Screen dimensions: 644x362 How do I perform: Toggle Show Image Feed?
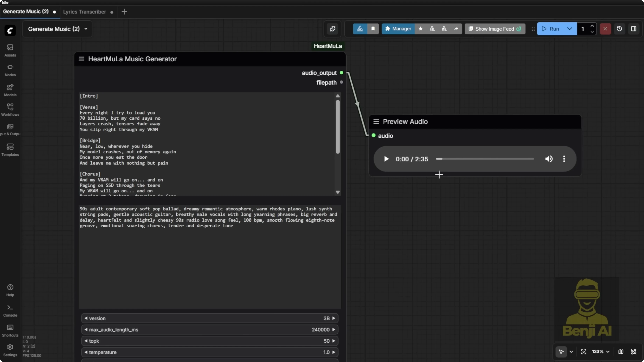[x=494, y=29]
